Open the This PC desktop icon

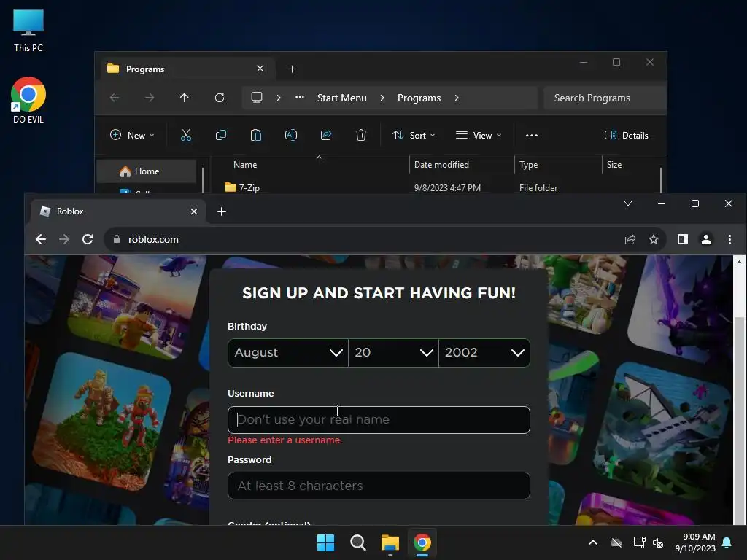coord(28,30)
